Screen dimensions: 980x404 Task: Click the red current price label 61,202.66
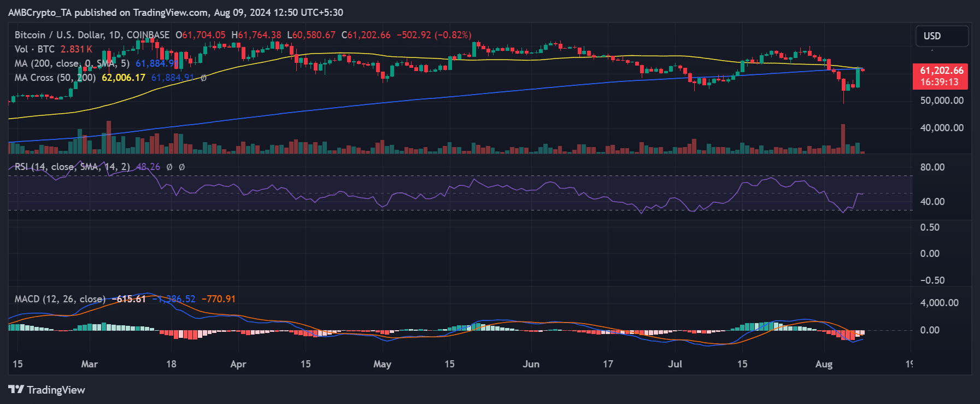(942, 71)
